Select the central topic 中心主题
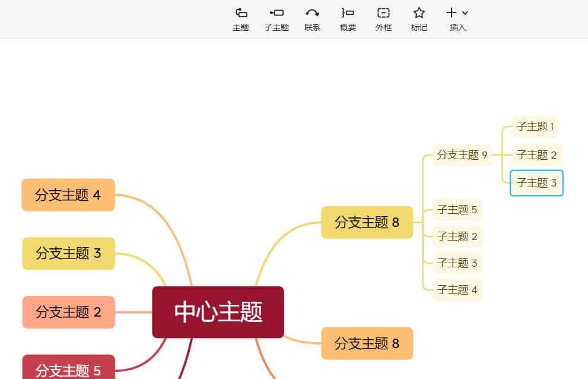Screen dimensions: 588x379 218,311
